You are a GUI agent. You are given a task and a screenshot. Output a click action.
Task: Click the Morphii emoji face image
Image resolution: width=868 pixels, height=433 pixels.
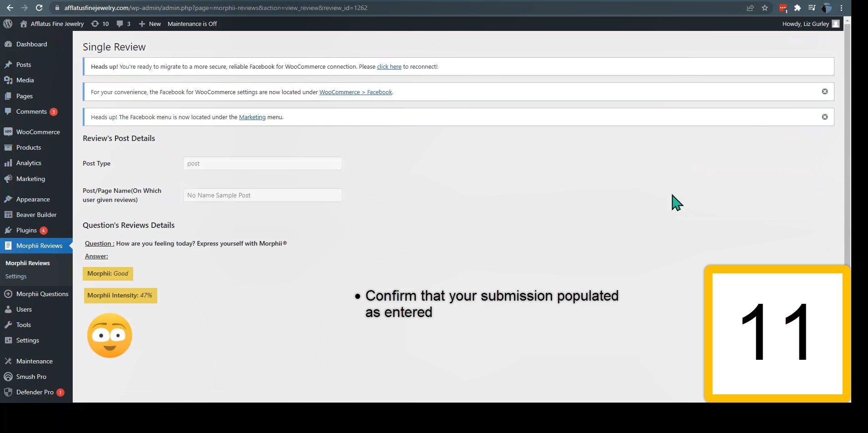(110, 335)
